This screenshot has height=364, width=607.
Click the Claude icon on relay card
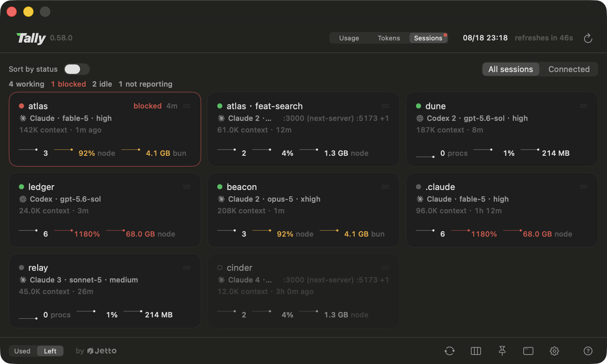point(23,280)
